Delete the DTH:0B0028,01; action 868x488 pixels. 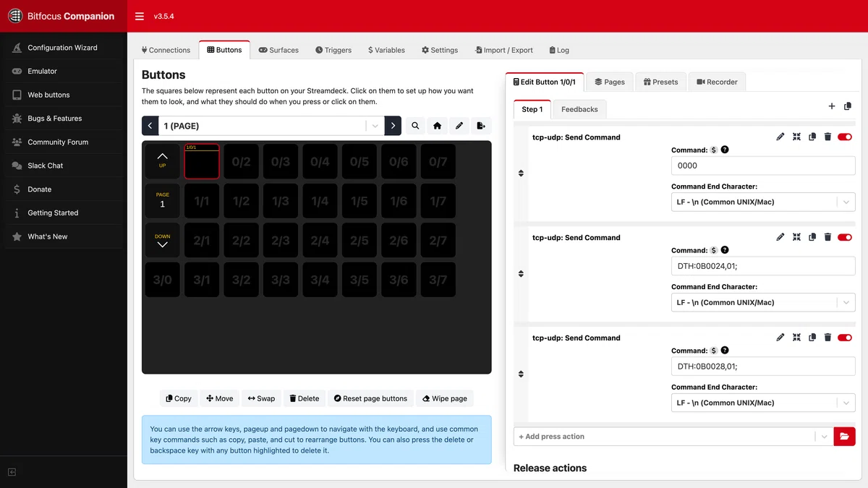point(828,338)
